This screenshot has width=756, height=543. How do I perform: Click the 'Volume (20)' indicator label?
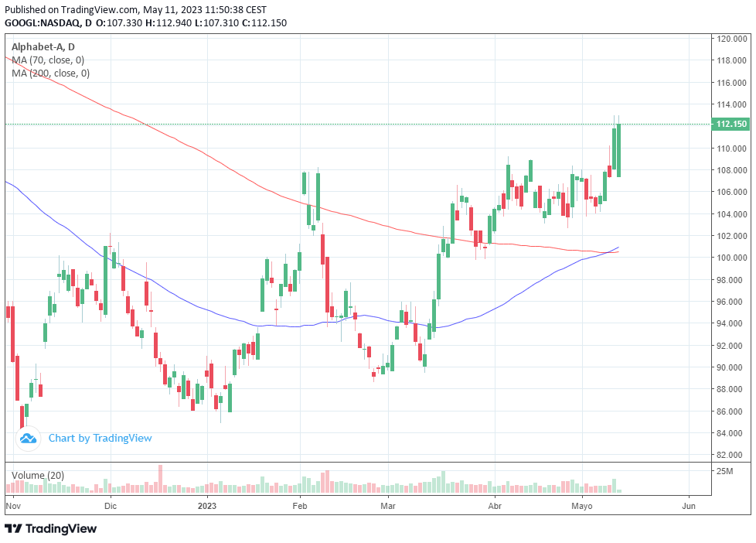point(38,476)
